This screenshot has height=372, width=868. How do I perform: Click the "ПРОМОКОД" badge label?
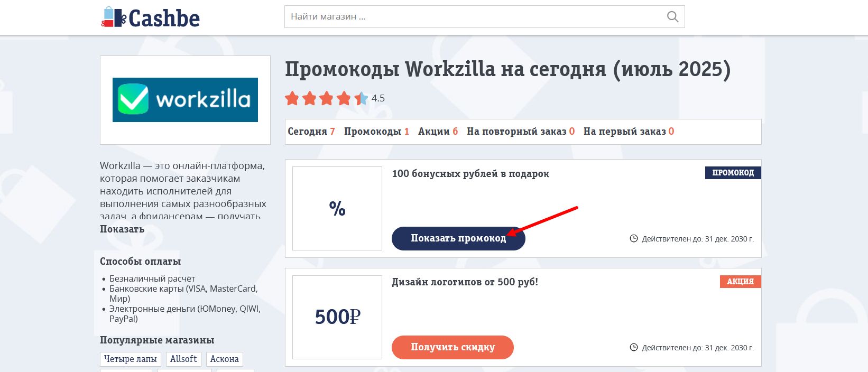[x=733, y=173]
